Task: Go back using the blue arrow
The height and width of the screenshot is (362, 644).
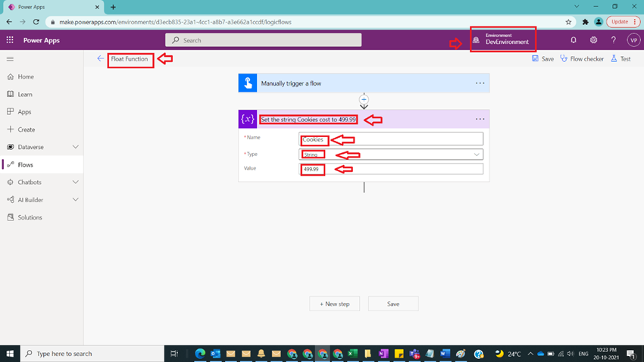Action: [x=100, y=58]
